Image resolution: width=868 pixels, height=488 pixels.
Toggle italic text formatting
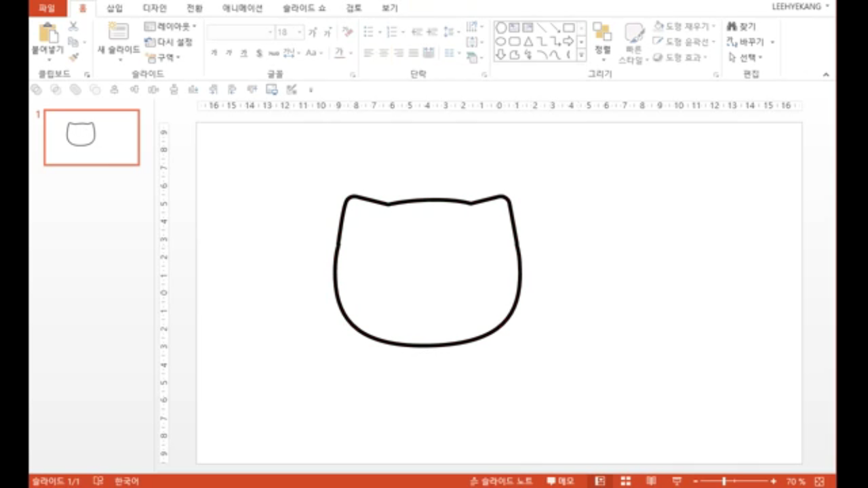(229, 53)
